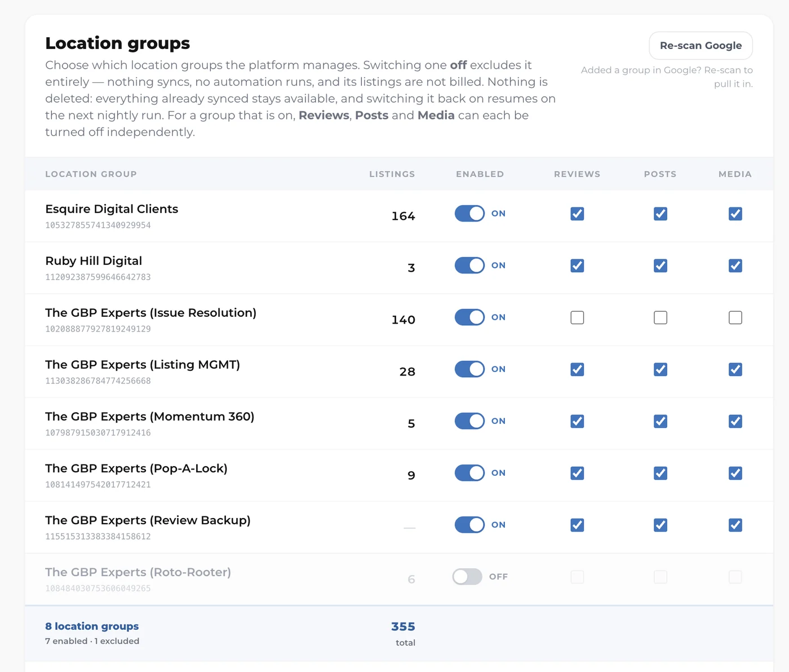The height and width of the screenshot is (672, 789).
Task: Uncheck Reviews for GBP Experts (Pop-A-Lock)
Action: click(577, 473)
